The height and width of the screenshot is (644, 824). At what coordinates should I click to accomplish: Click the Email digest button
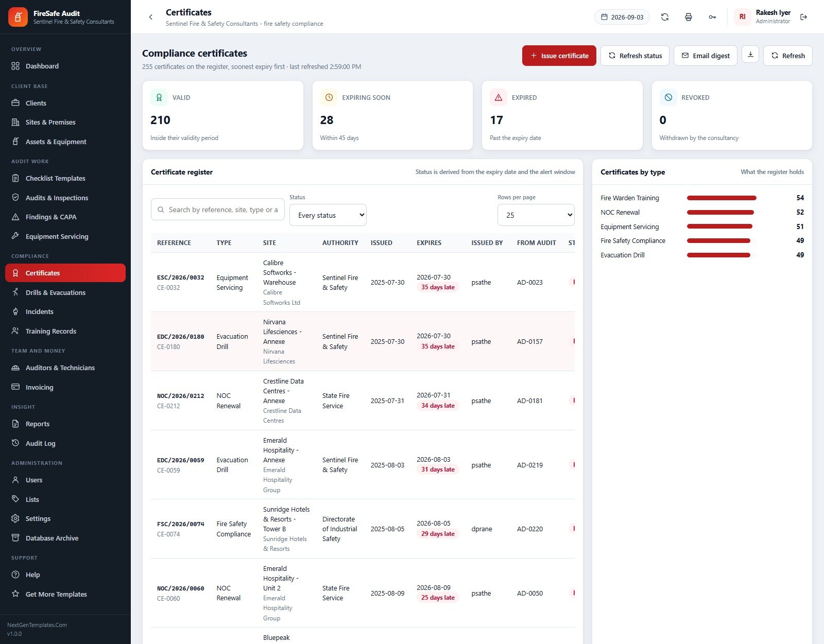(x=706, y=56)
